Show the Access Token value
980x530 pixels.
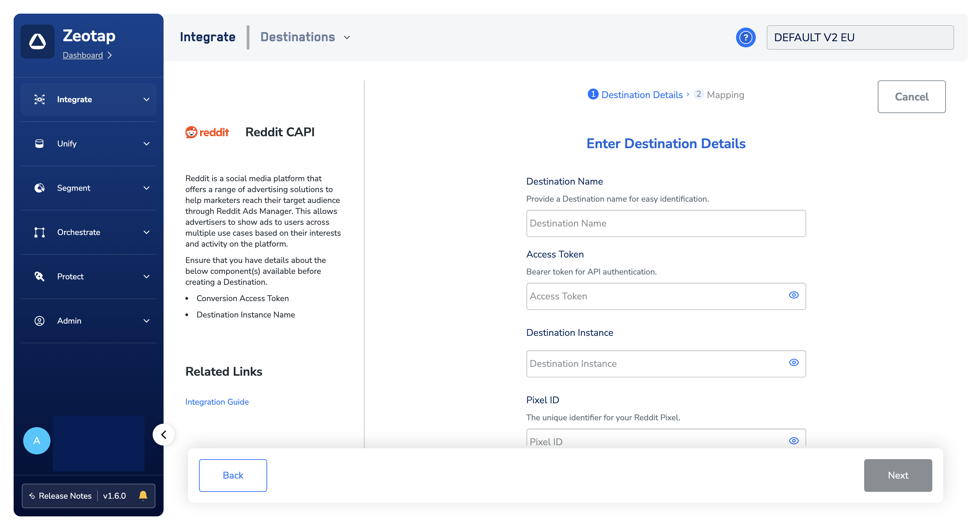pos(793,295)
